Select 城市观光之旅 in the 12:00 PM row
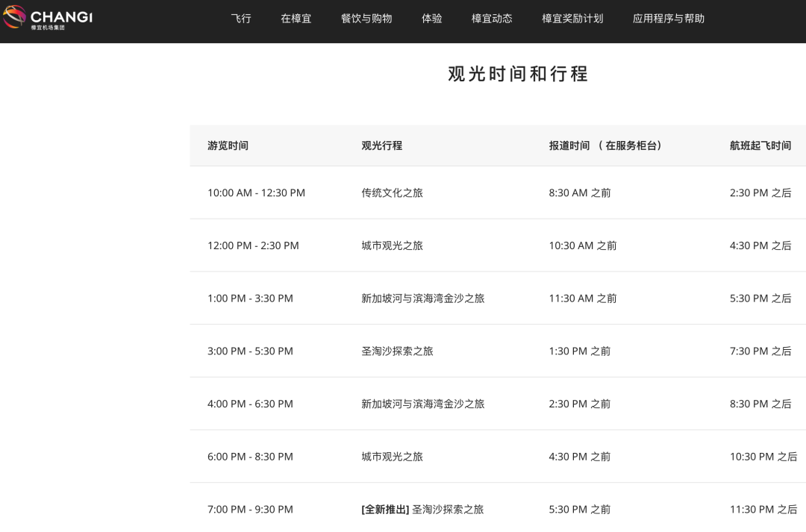This screenshot has height=532, width=806. click(x=393, y=245)
